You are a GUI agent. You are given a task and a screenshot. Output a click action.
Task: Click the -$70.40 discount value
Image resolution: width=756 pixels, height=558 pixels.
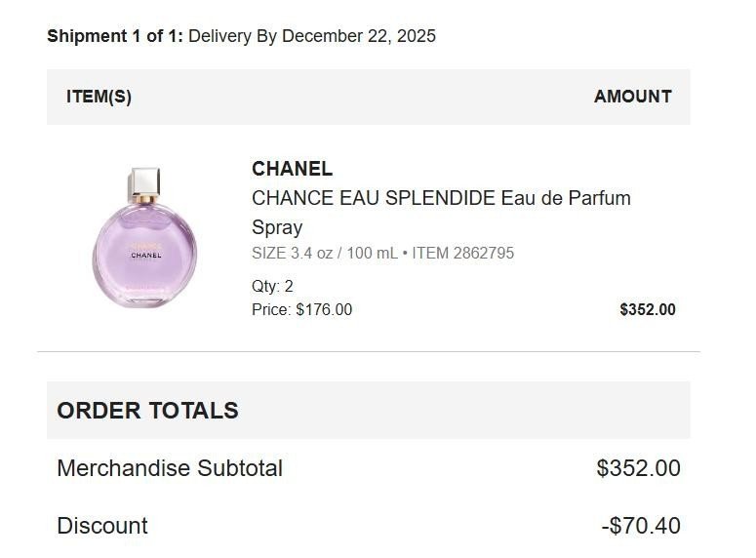click(x=641, y=525)
